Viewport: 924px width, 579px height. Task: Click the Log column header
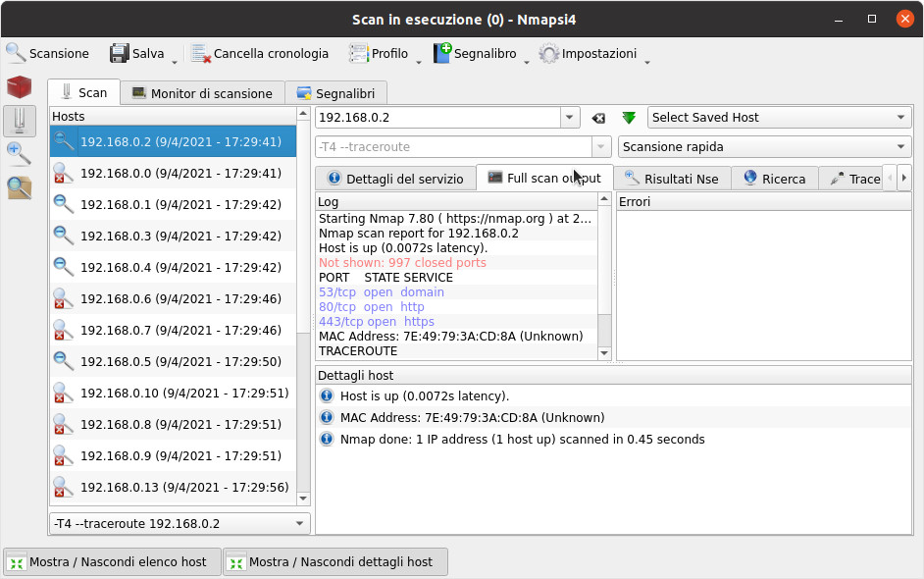[457, 201]
